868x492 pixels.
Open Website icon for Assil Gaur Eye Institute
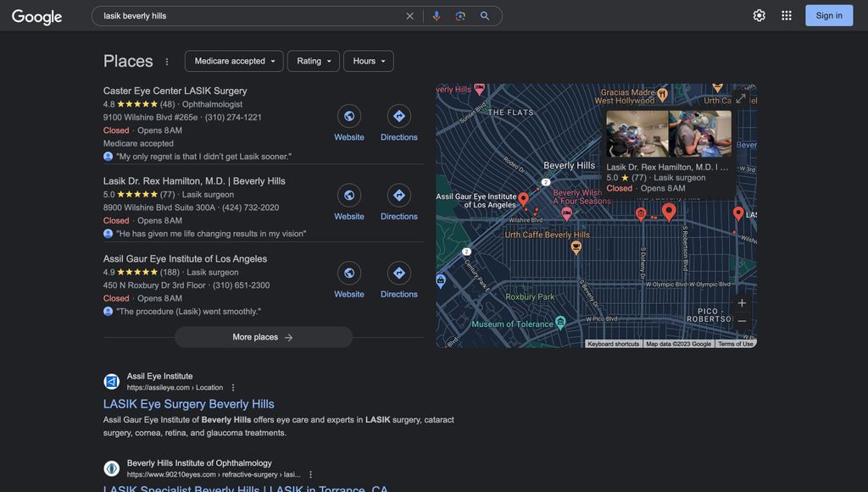click(349, 273)
